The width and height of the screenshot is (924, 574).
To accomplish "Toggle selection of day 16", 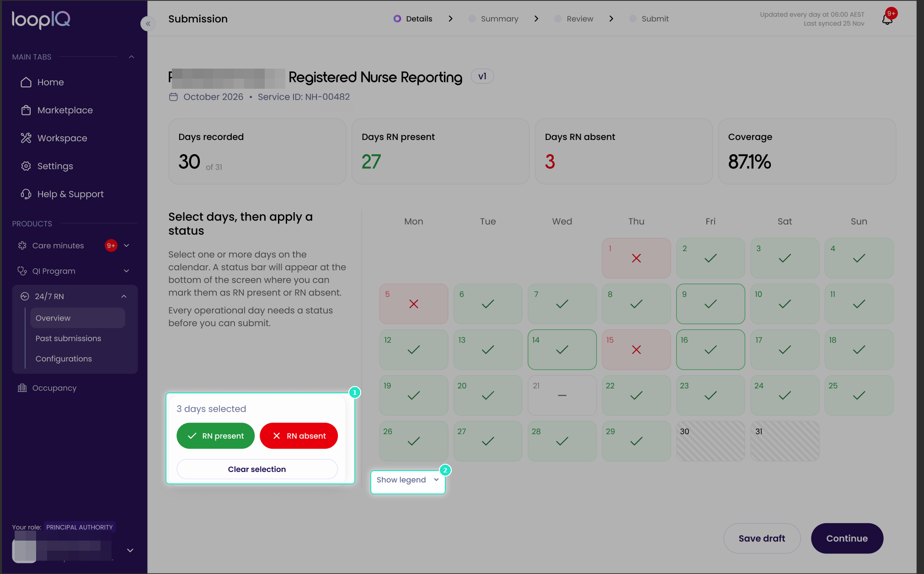I will (x=710, y=349).
